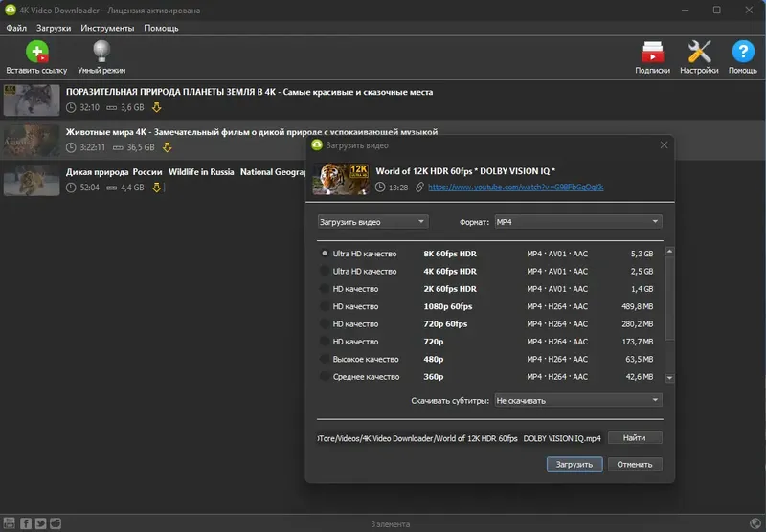
Task: Click 36,5 GB size in downloads list
Action: (141, 147)
